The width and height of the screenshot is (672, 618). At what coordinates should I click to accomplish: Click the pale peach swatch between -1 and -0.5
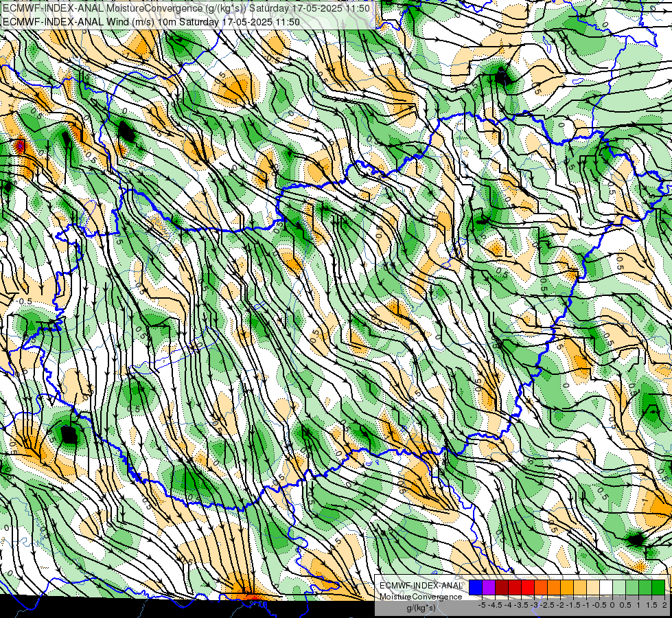pos(593,588)
